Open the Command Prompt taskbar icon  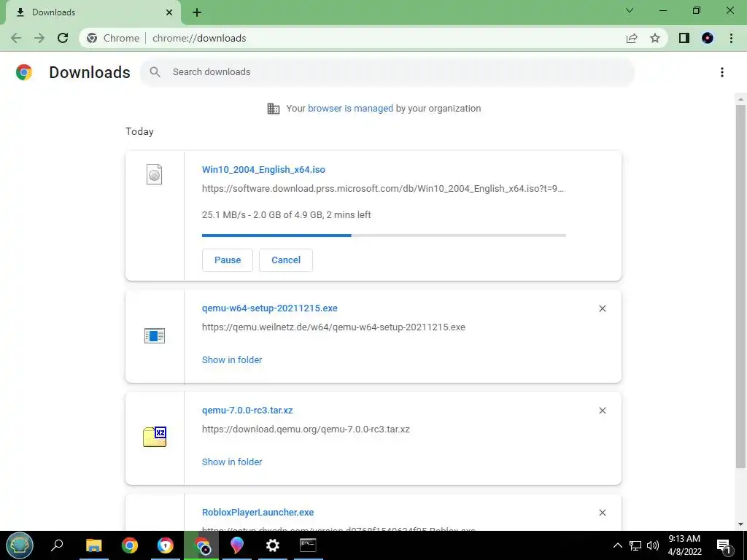(308, 545)
